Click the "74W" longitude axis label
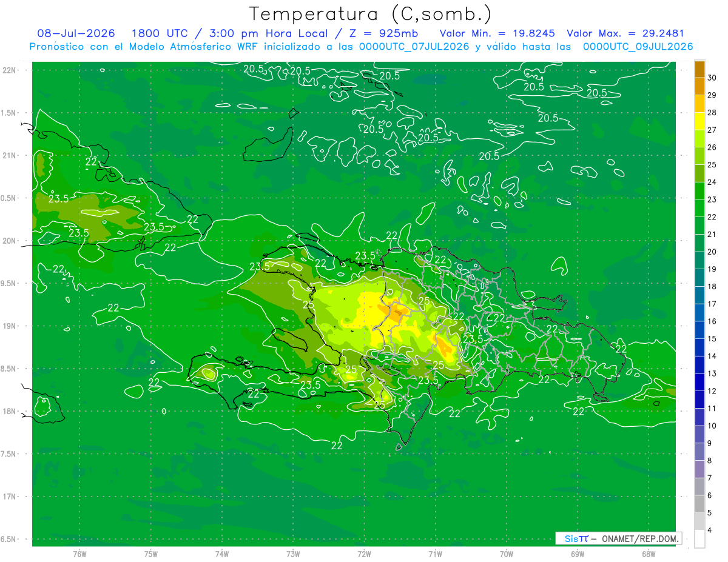Viewport: 728px width, 562px height. (222, 554)
